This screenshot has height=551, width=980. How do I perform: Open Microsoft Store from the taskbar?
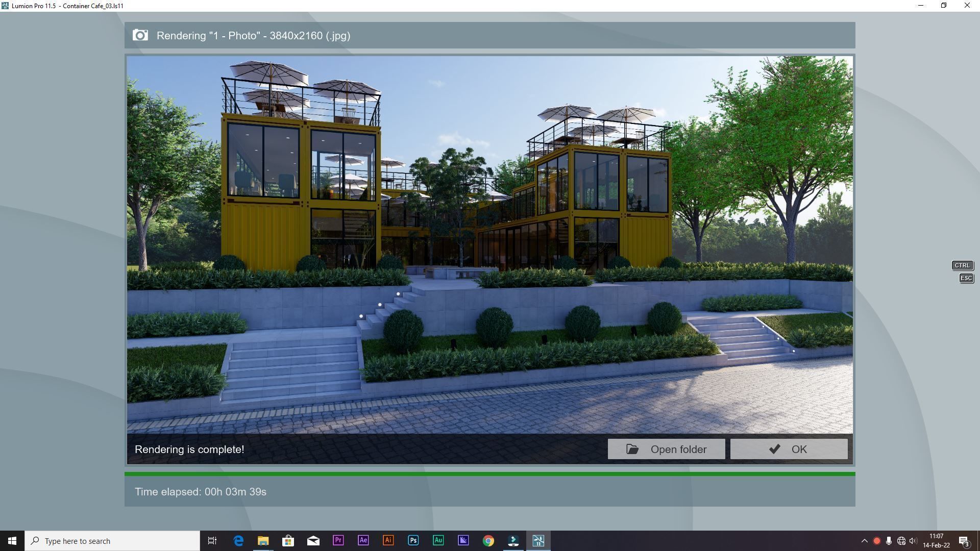coord(288,541)
